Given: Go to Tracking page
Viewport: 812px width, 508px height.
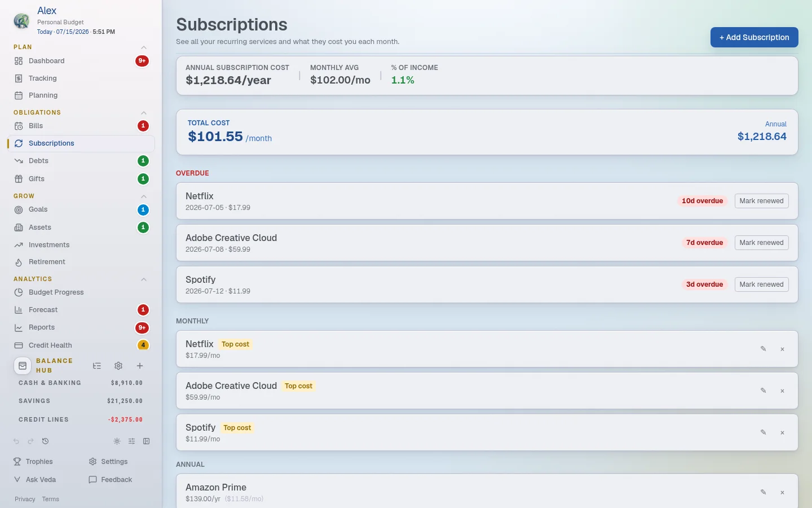Looking at the screenshot, I should [x=81, y=78].
